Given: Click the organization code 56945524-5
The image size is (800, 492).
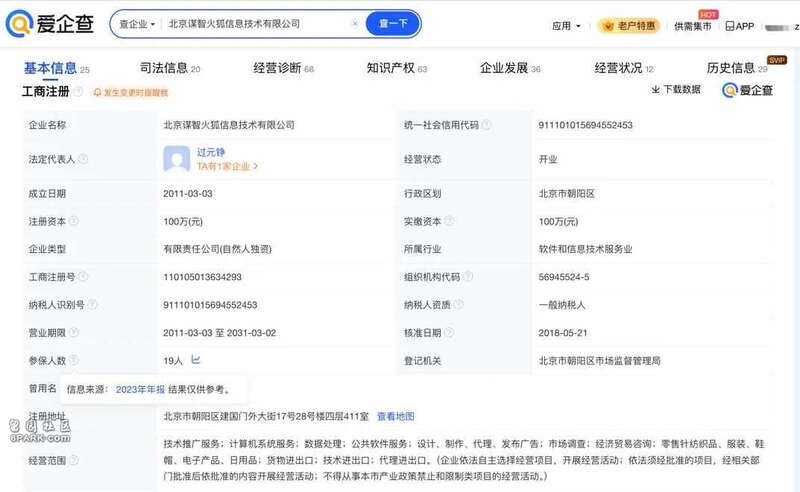Looking at the screenshot, I should click(x=564, y=277).
